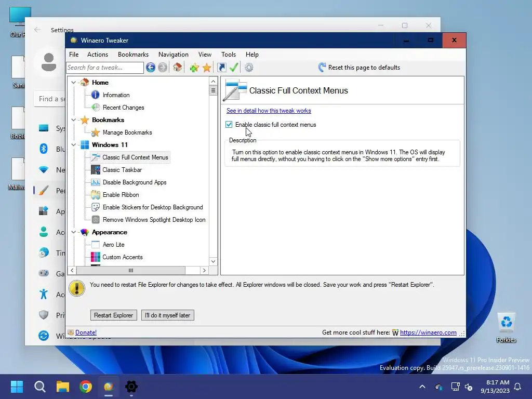This screenshot has height=399, width=532.
Task: Click the Disable Background Apps icon
Action: click(96, 182)
